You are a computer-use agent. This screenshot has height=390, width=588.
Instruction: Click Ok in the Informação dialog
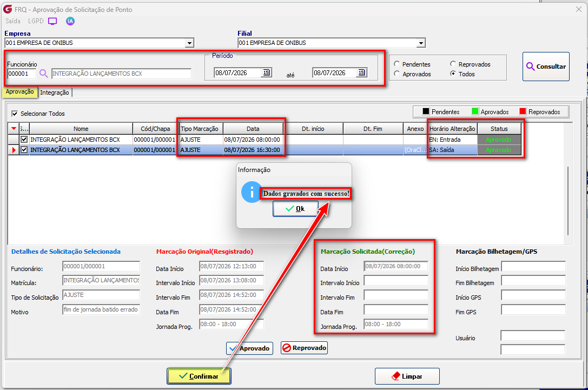pos(295,208)
